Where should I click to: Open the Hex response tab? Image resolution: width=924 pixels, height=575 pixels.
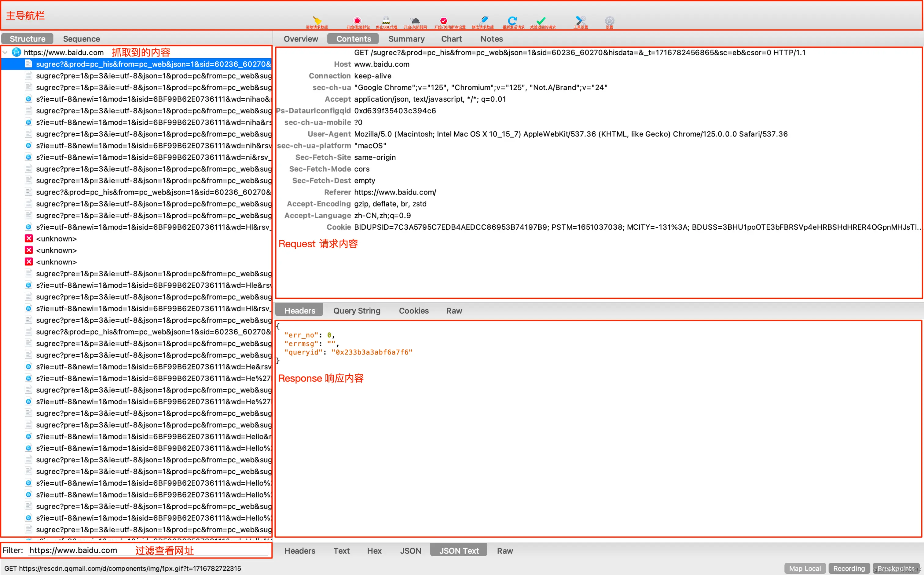374,551
